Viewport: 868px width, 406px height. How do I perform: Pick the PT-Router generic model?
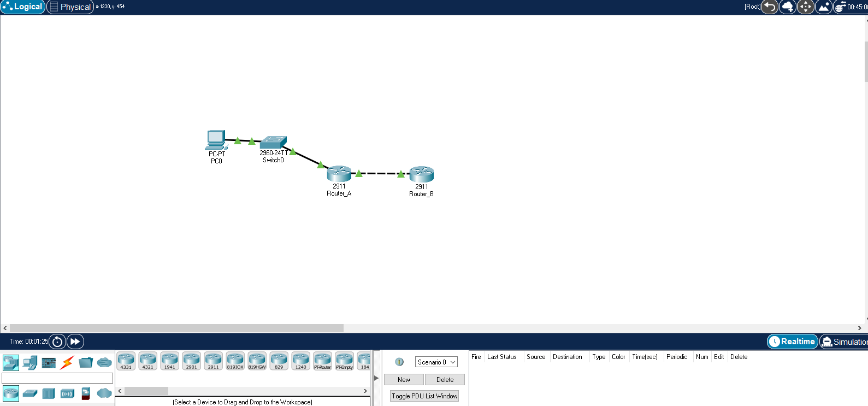(323, 361)
